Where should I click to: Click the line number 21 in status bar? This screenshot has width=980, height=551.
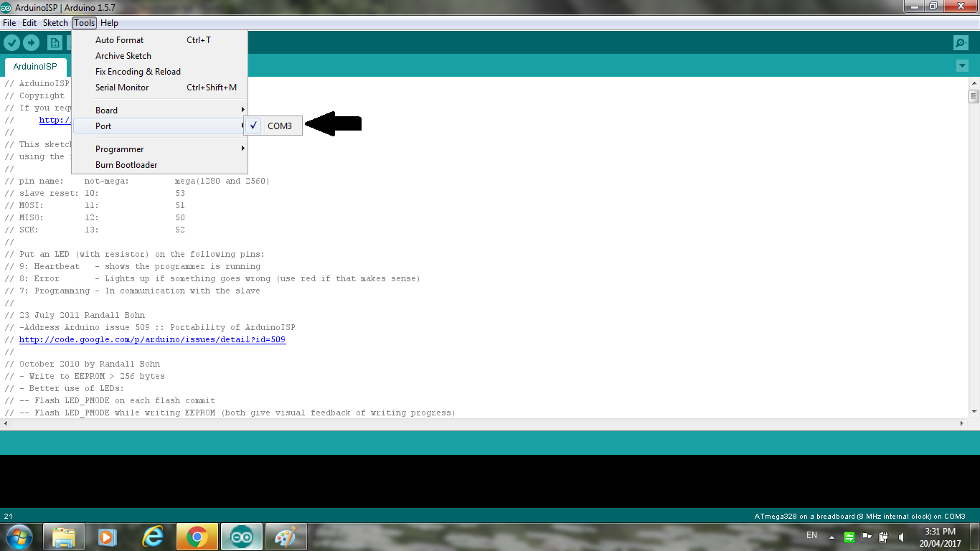[9, 516]
